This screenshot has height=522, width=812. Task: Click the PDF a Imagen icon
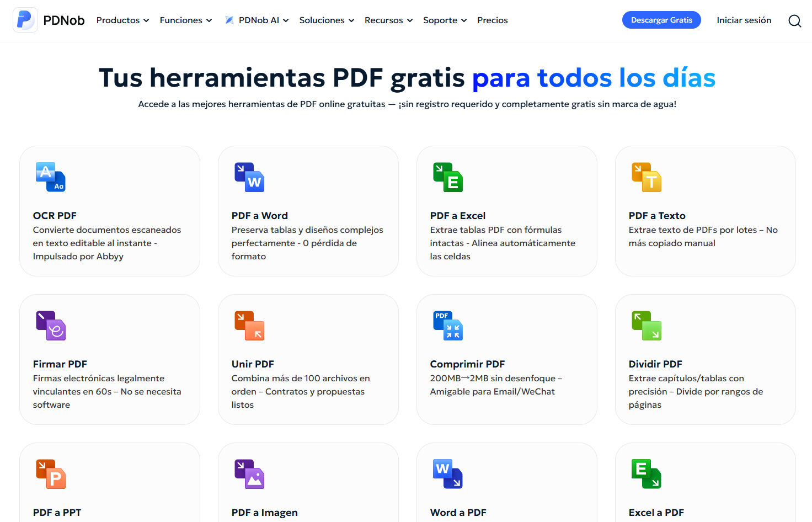(249, 474)
